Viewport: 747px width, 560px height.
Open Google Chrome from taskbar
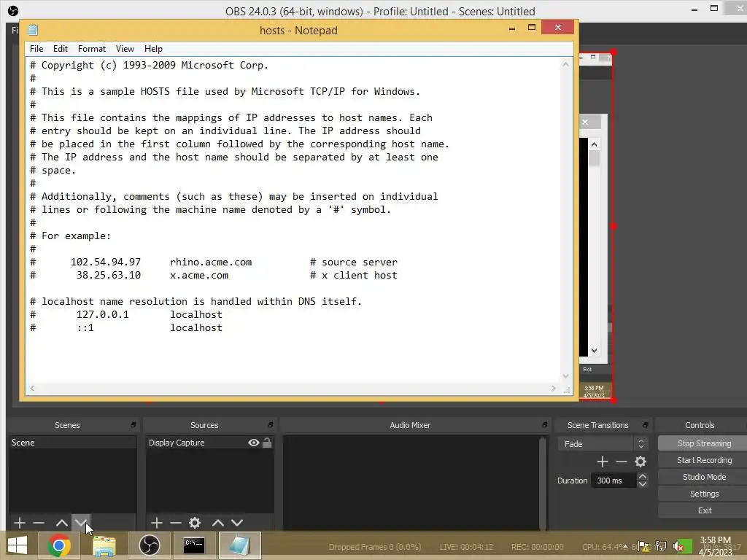pyautogui.click(x=59, y=545)
